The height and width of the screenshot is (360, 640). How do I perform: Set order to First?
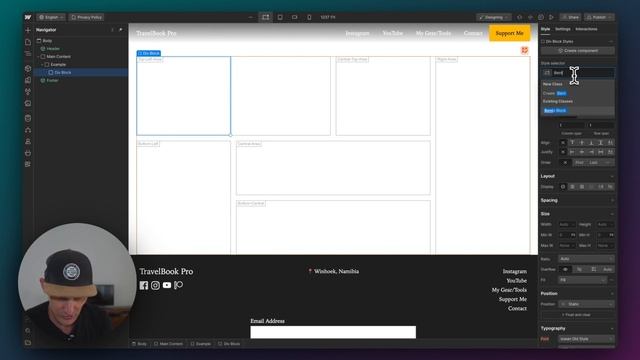pyautogui.click(x=579, y=162)
